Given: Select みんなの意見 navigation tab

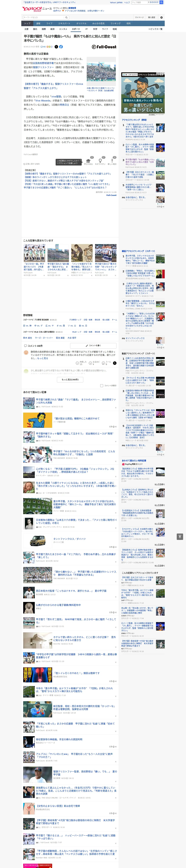Looking at the screenshot, I should point(98,24).
